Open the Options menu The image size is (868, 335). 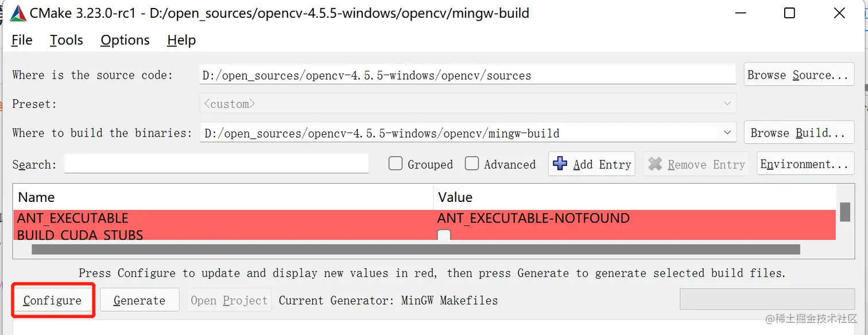tap(125, 40)
